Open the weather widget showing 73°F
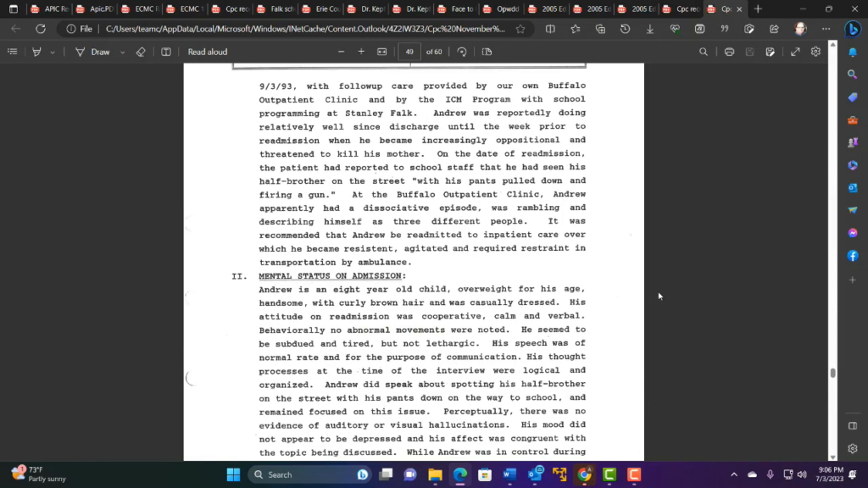Screen dimensions: 868x488 point(40,474)
